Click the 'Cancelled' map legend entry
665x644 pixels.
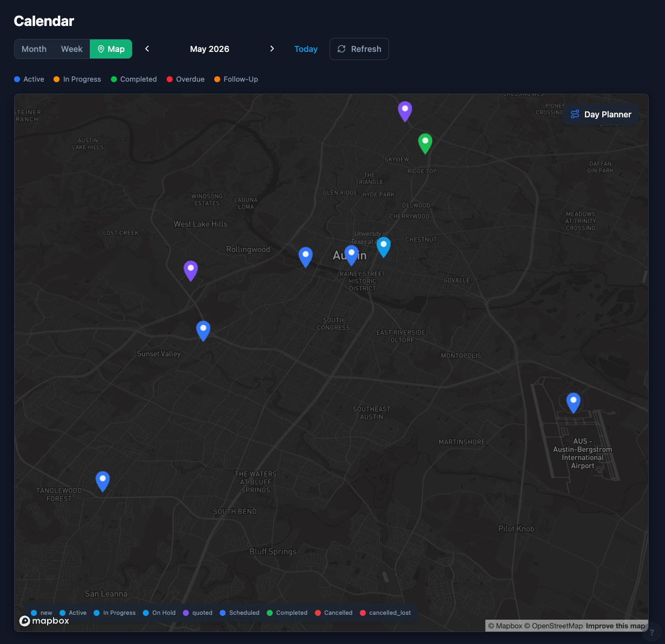click(333, 613)
